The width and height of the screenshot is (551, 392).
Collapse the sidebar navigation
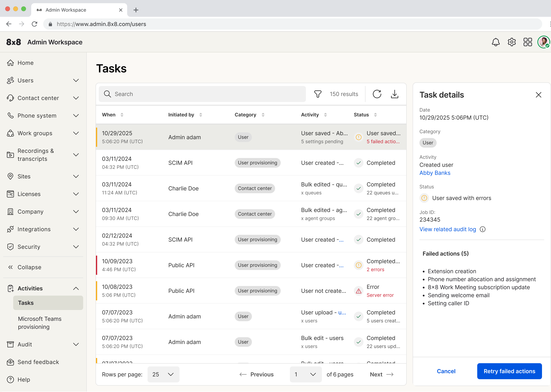click(43, 267)
